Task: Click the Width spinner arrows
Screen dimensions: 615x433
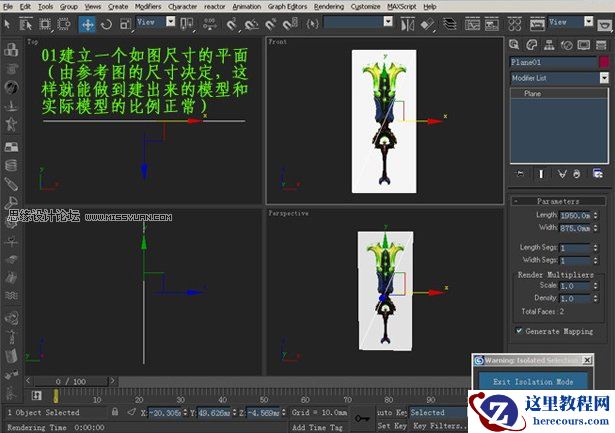Action: coord(595,228)
